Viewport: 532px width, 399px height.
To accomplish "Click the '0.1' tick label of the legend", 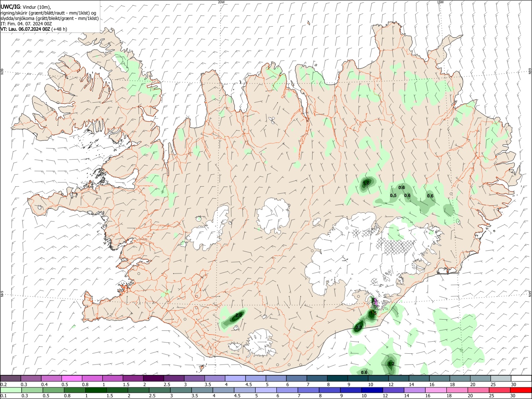I will [x=3, y=396].
